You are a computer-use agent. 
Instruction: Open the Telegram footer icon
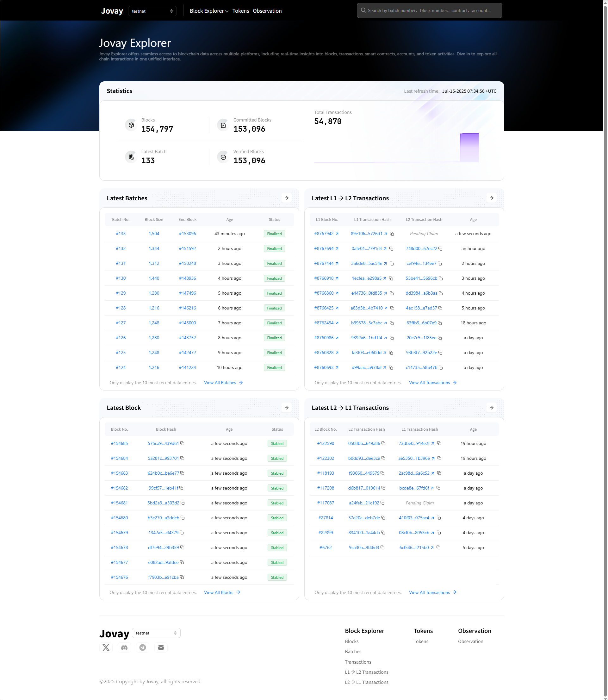[x=143, y=647]
